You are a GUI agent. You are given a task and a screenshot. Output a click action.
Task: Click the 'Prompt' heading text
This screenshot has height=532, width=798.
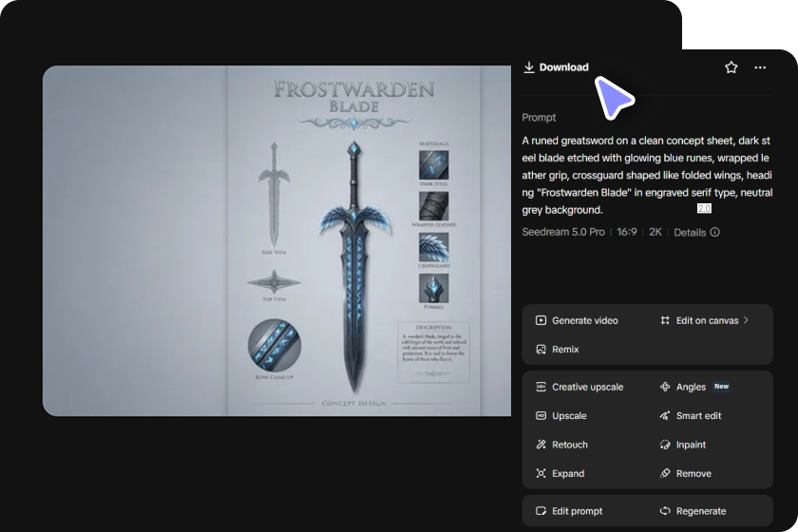(x=539, y=118)
